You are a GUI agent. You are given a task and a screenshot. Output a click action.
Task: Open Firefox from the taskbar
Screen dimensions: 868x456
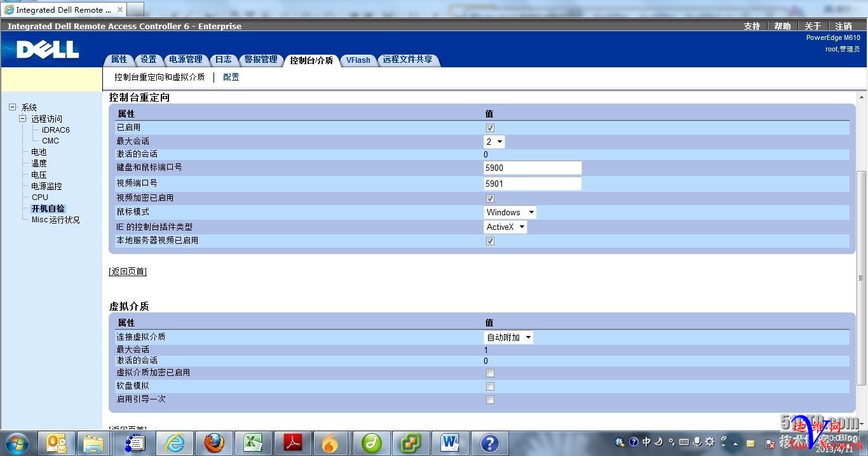214,443
